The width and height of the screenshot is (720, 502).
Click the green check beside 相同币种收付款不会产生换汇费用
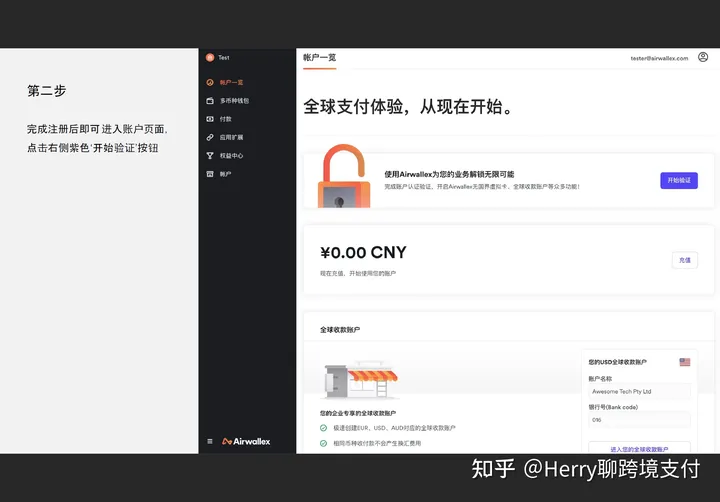point(323,443)
